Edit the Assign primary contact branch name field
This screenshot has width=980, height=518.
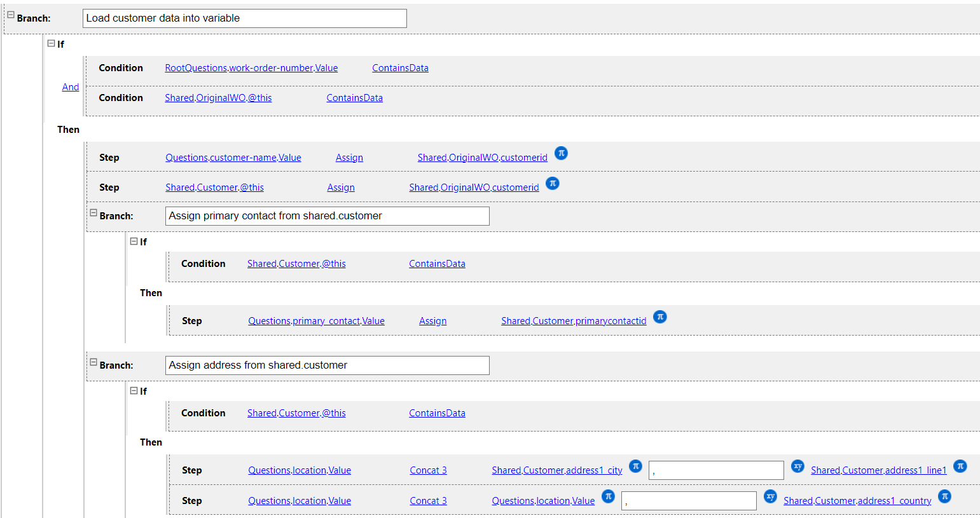pyautogui.click(x=327, y=216)
